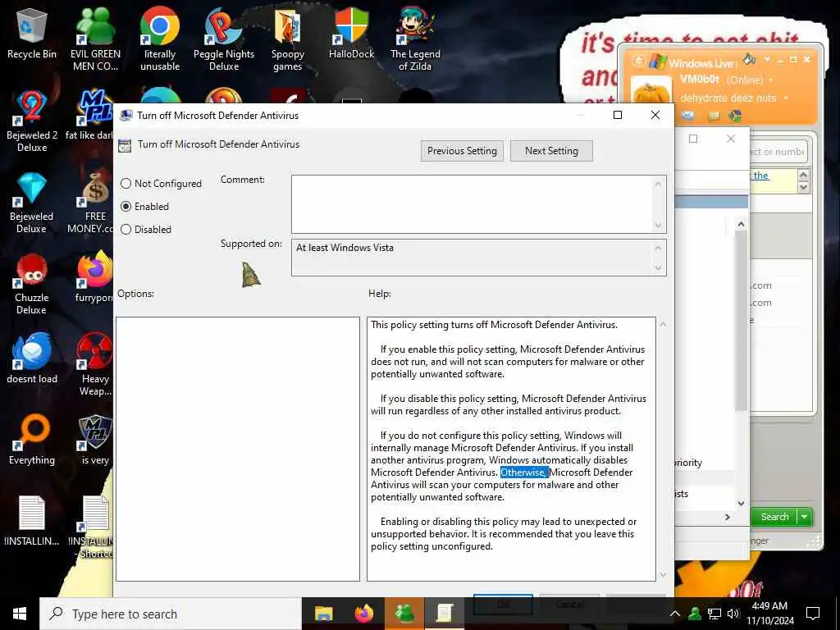Image resolution: width=840 pixels, height=630 pixels.
Task: Click the 'the' hyperlink in Messenger
Action: [x=760, y=176]
